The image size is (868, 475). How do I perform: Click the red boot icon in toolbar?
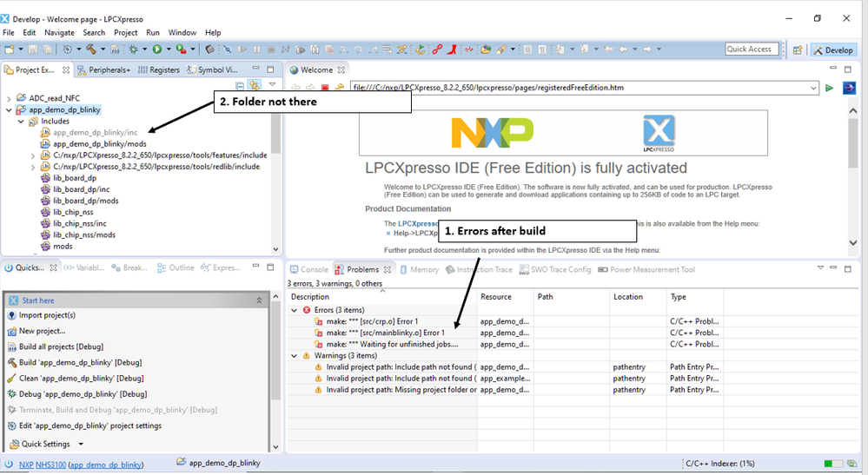point(452,49)
